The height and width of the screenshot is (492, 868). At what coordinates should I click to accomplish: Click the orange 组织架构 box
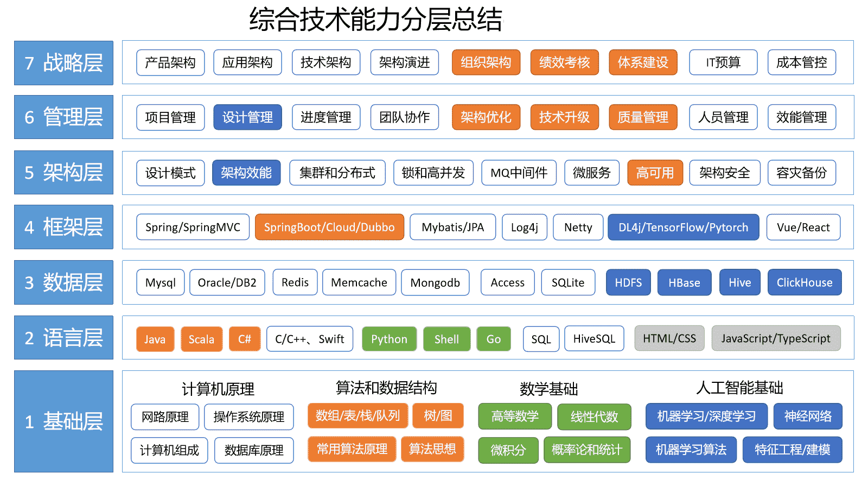coord(486,62)
